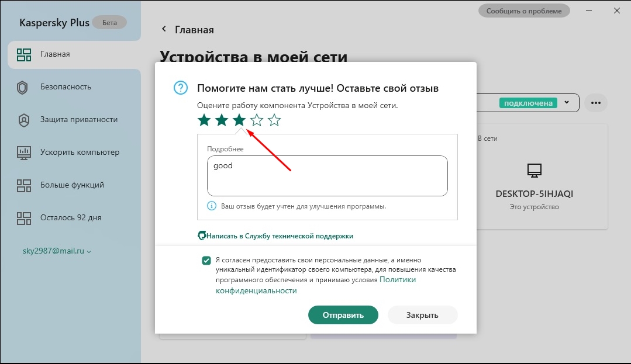Open the network dropdown next to подключена
The height and width of the screenshot is (364, 631).
(566, 103)
